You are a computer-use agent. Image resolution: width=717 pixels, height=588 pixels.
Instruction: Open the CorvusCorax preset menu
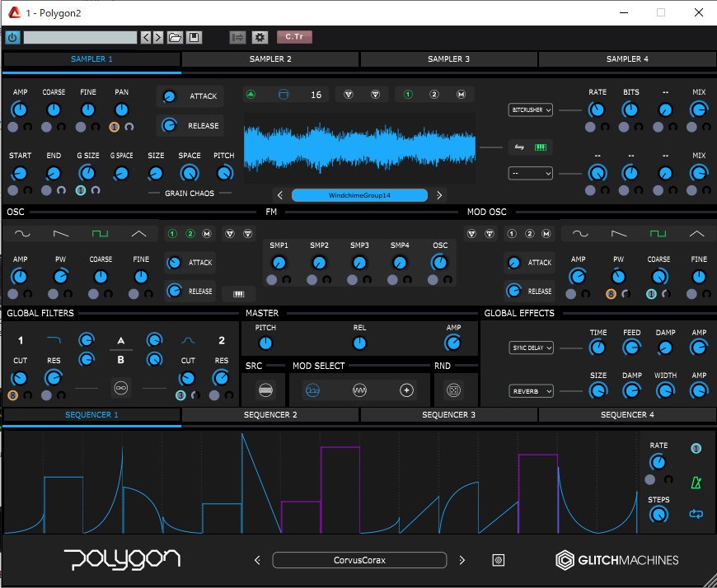(x=359, y=560)
